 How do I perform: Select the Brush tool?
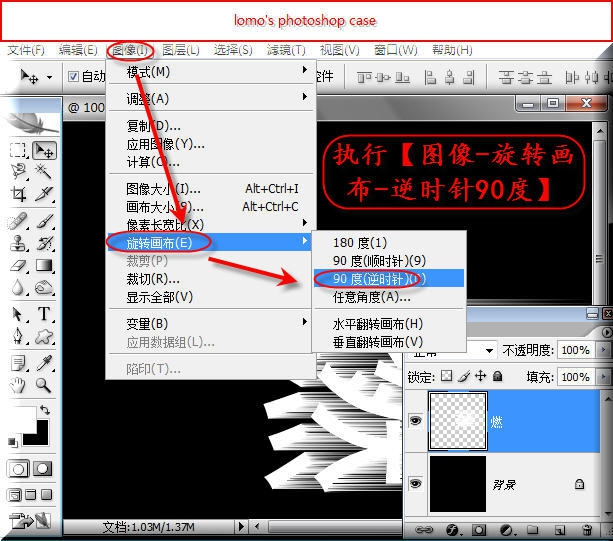[45, 221]
